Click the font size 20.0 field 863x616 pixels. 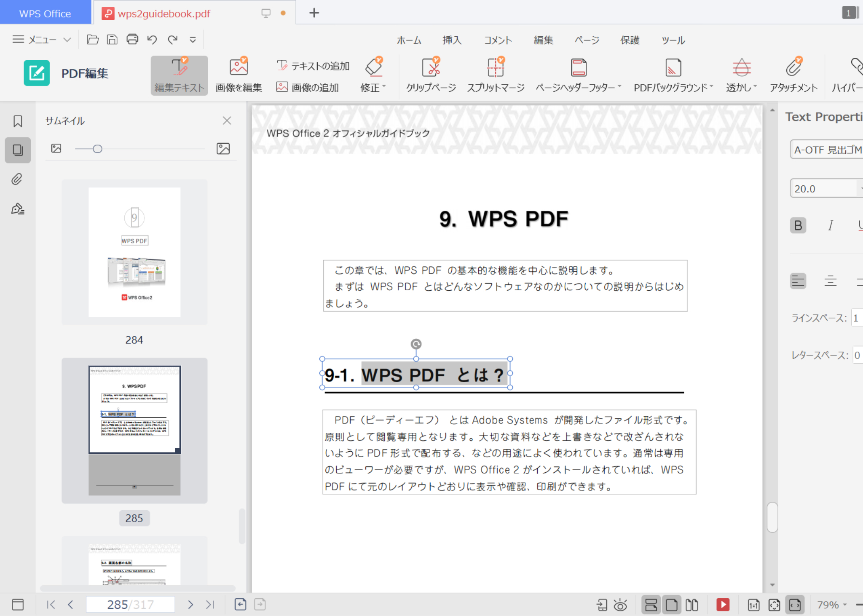point(824,189)
